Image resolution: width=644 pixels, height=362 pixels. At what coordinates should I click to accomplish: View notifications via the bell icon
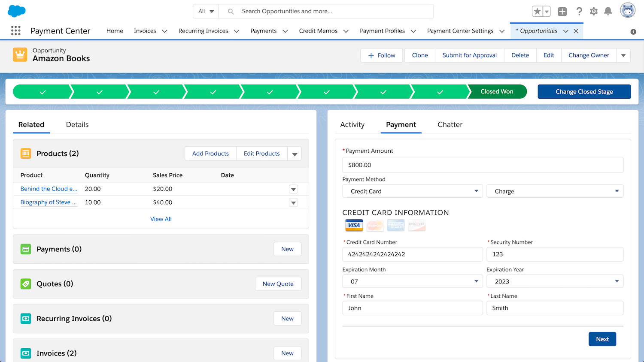tap(608, 12)
